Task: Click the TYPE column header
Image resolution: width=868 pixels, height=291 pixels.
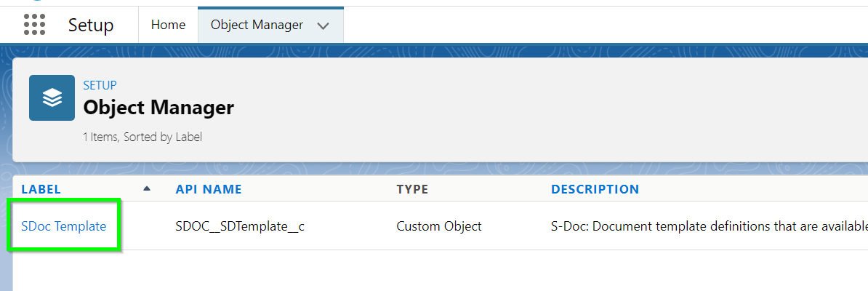Action: tap(412, 189)
